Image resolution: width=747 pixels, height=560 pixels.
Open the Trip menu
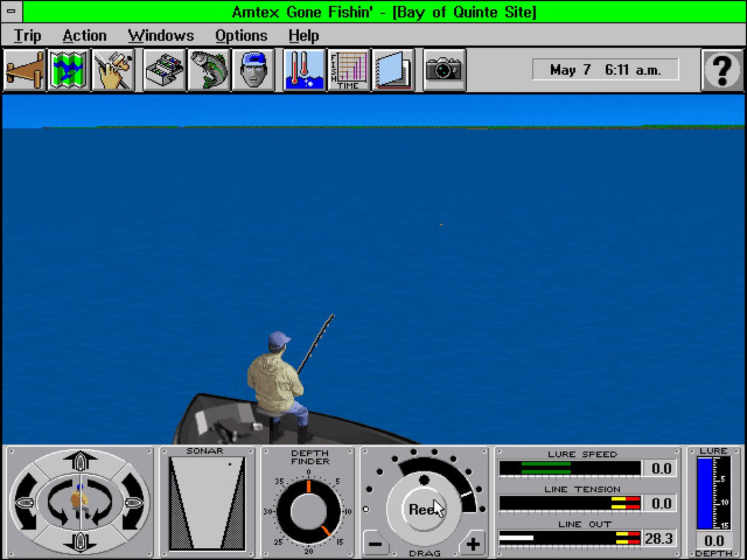tap(27, 35)
